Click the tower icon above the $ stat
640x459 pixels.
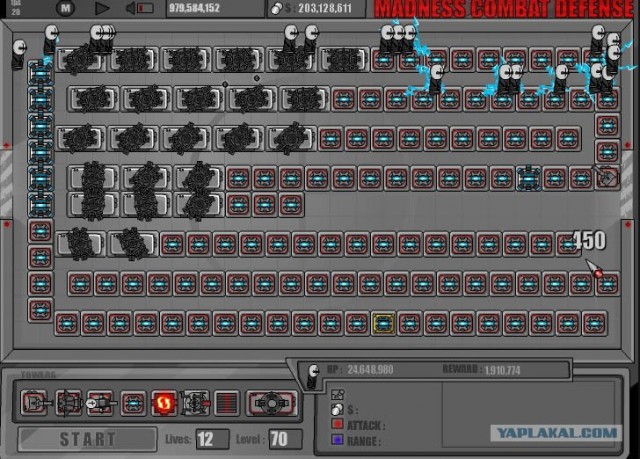point(338,395)
